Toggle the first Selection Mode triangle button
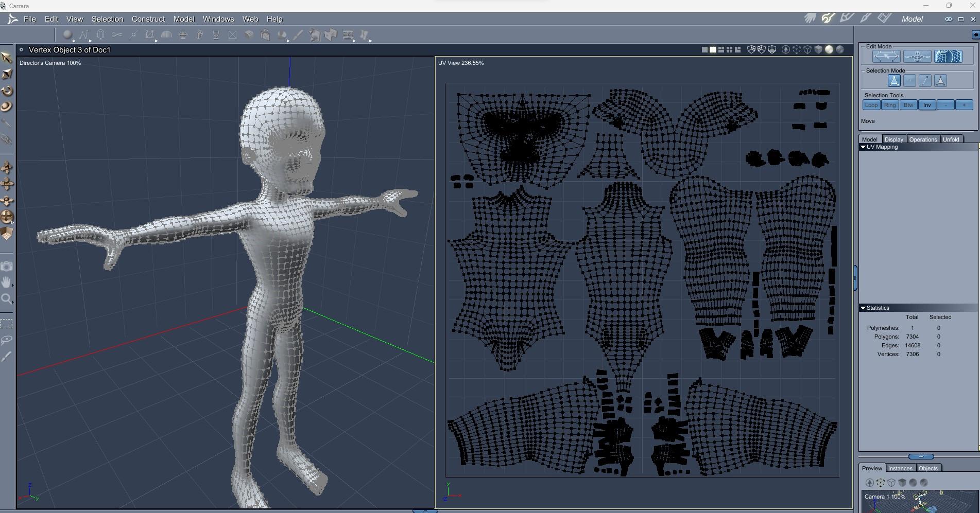Viewport: 980px width, 513px height. coord(894,81)
